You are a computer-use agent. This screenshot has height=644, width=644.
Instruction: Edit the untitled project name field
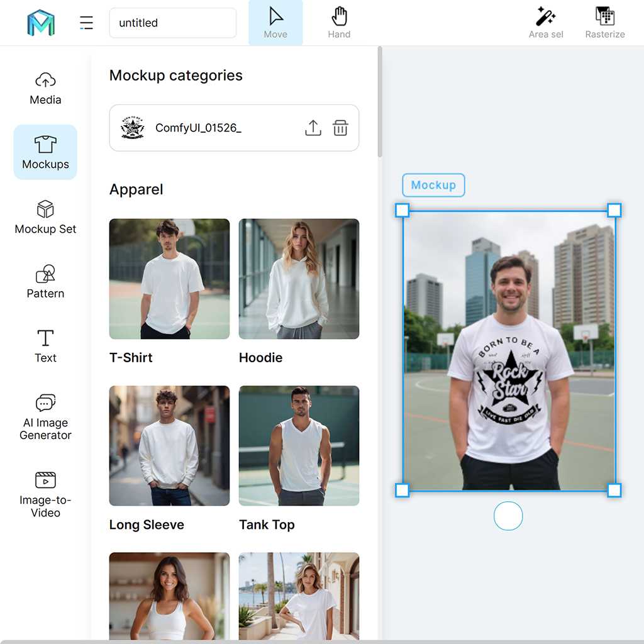click(172, 23)
